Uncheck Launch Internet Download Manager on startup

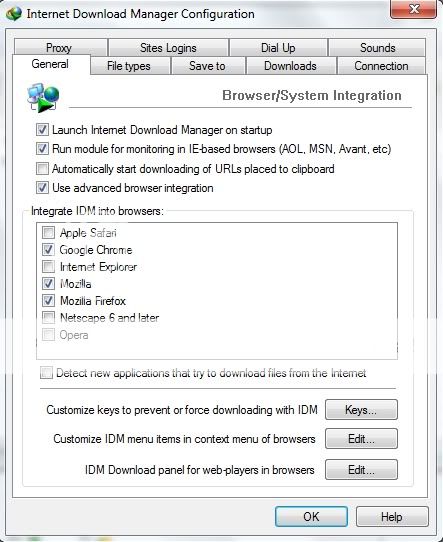click(x=43, y=130)
